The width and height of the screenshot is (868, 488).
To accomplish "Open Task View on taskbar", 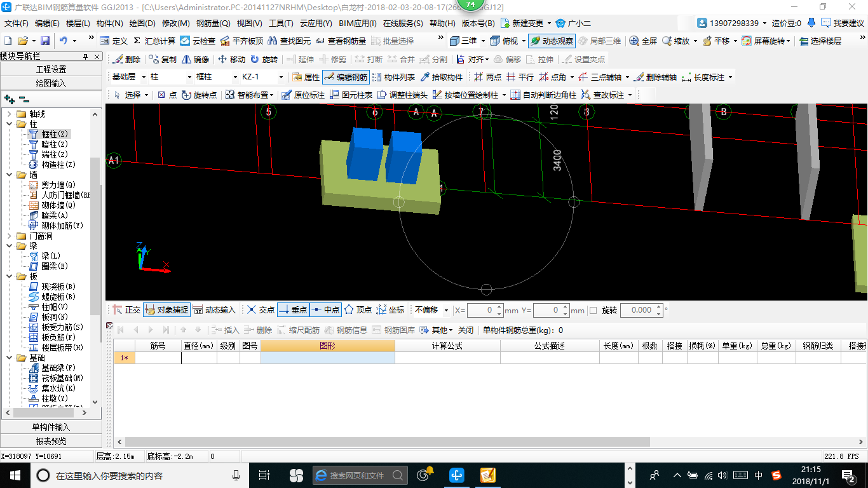I will 264,475.
